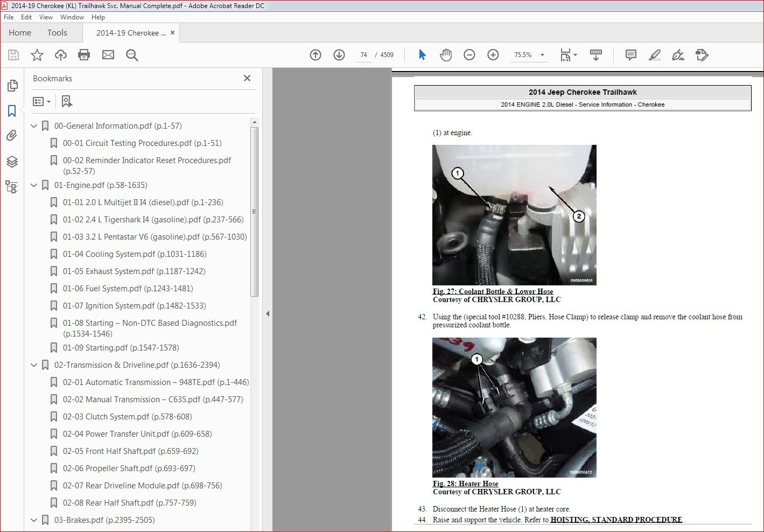This screenshot has height=532, width=764.
Task: Click the share file toolbar icon
Action: [702, 55]
